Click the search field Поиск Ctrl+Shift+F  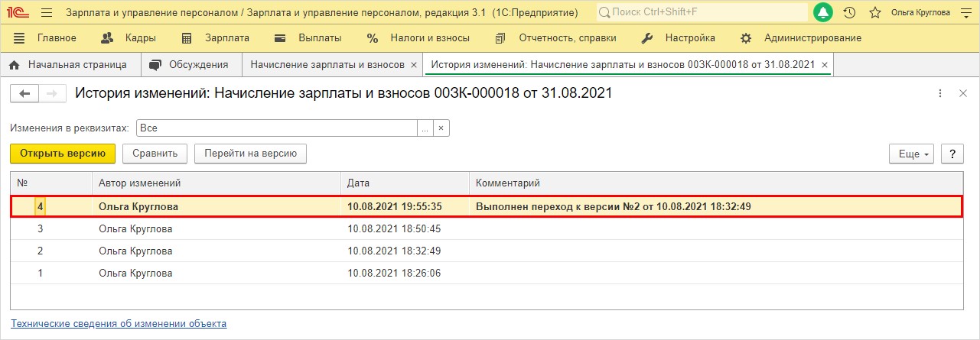pyautogui.click(x=702, y=12)
